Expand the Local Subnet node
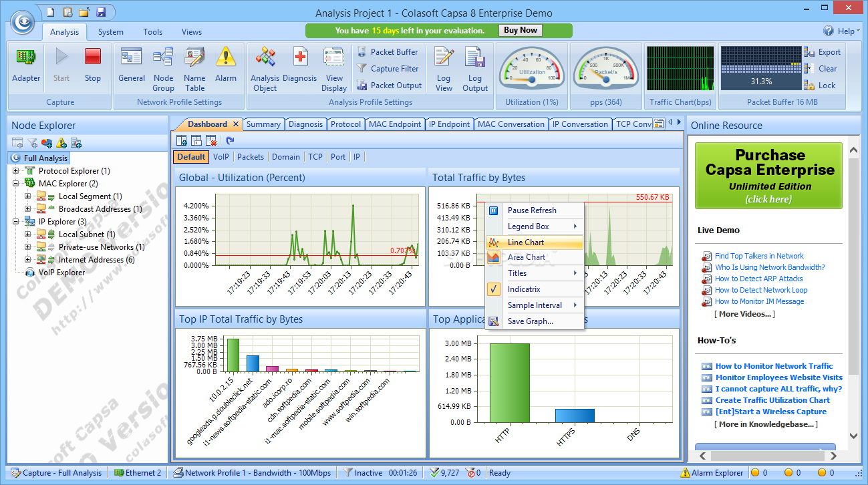This screenshot has height=485, width=868. (28, 234)
